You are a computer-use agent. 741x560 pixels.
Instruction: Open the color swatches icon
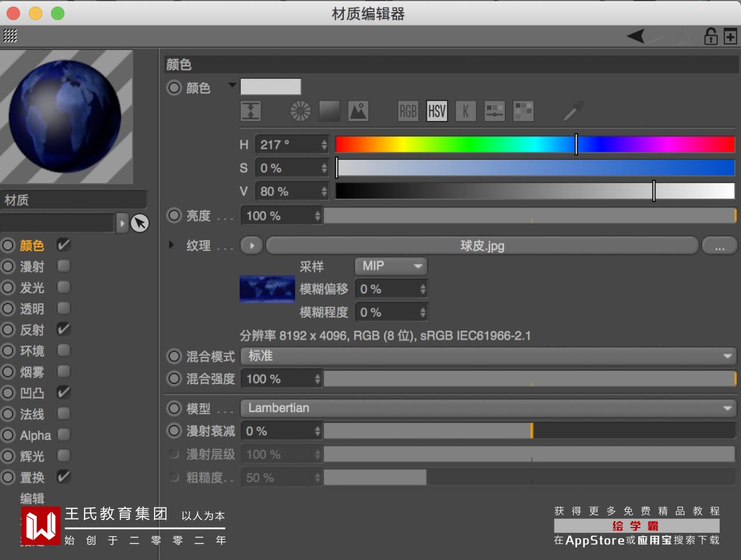click(524, 111)
